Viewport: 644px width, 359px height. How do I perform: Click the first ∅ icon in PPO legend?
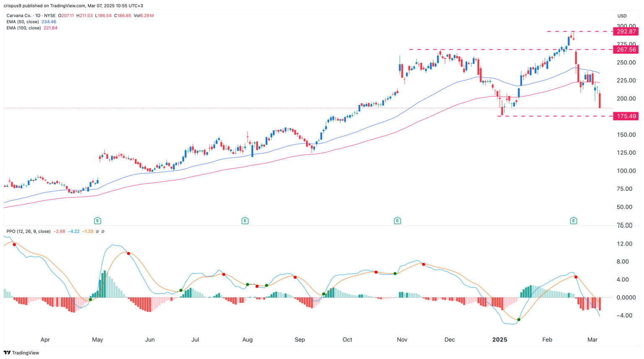point(97,231)
